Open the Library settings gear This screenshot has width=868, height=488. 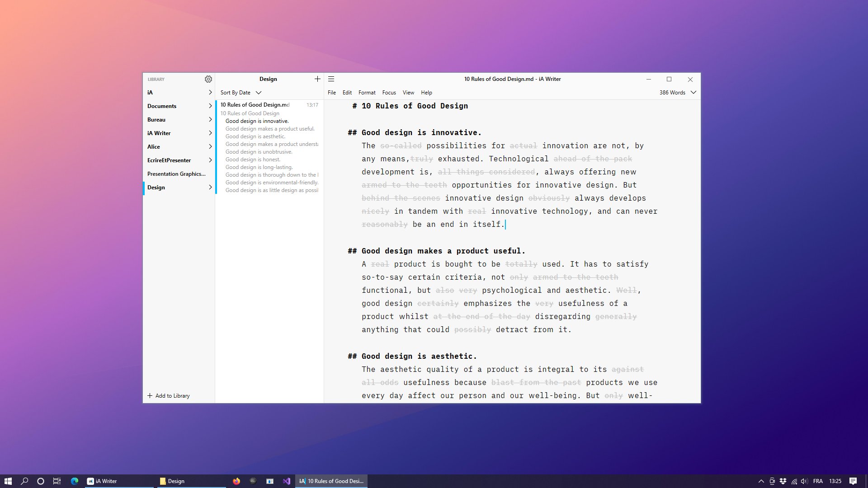[208, 79]
